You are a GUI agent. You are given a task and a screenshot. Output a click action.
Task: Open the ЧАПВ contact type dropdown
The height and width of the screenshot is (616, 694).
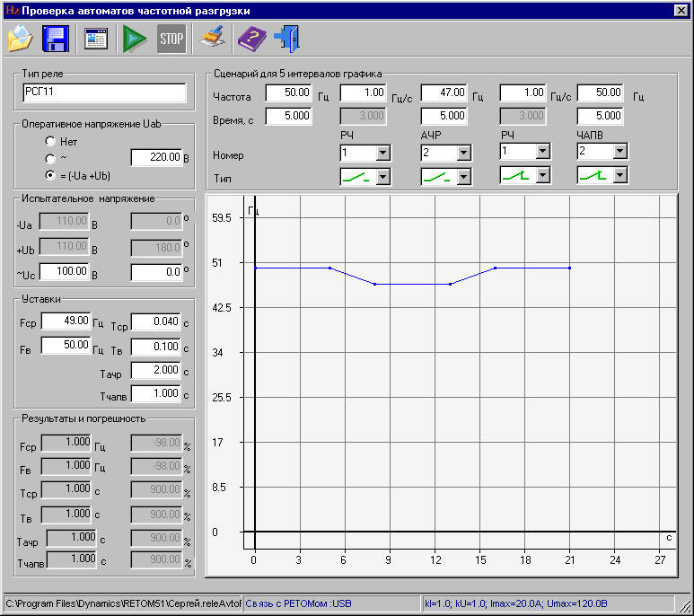click(x=619, y=176)
